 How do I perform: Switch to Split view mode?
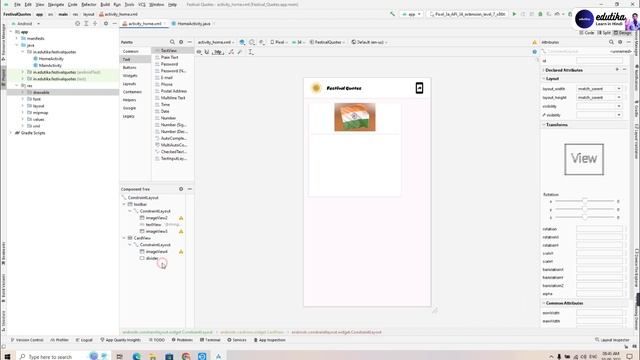(x=604, y=33)
